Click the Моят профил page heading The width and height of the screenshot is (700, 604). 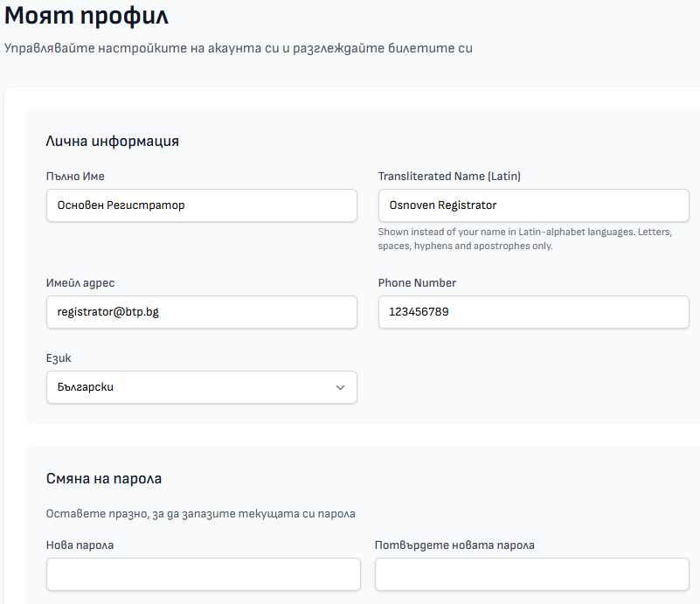point(87,16)
